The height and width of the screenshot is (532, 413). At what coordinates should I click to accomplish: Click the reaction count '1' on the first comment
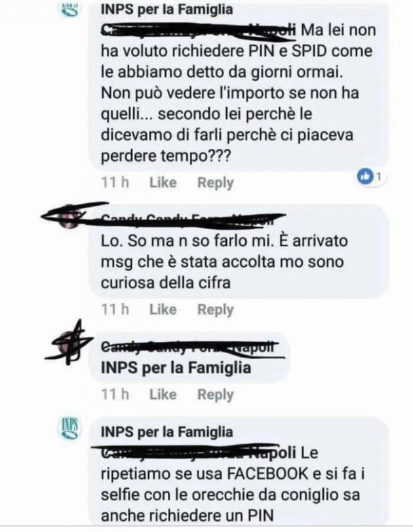[x=379, y=176]
